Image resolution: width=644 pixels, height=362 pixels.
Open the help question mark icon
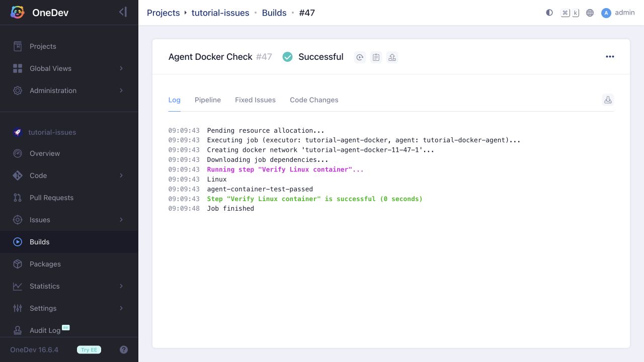[124, 350]
